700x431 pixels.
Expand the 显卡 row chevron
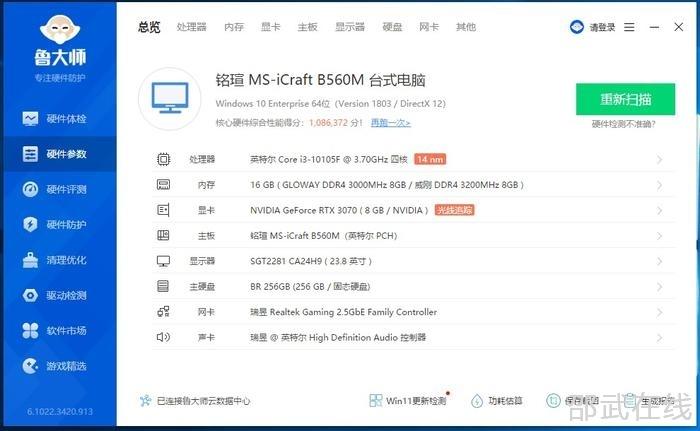coord(659,210)
